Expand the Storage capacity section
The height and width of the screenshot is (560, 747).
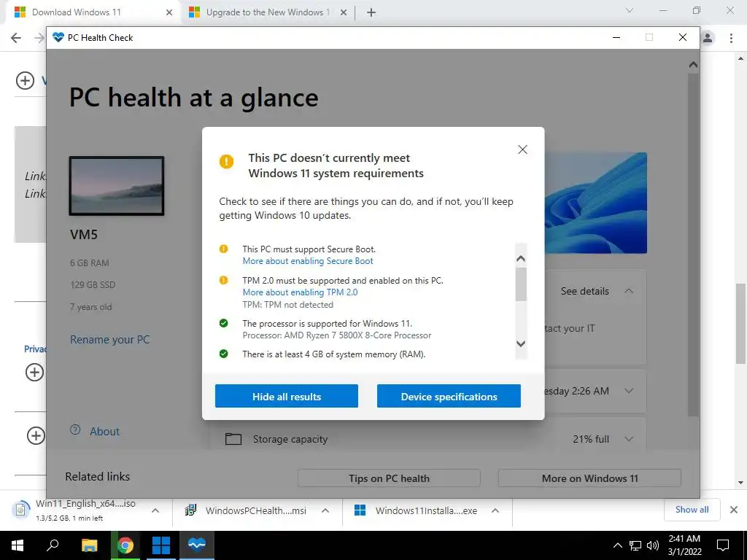tap(629, 439)
